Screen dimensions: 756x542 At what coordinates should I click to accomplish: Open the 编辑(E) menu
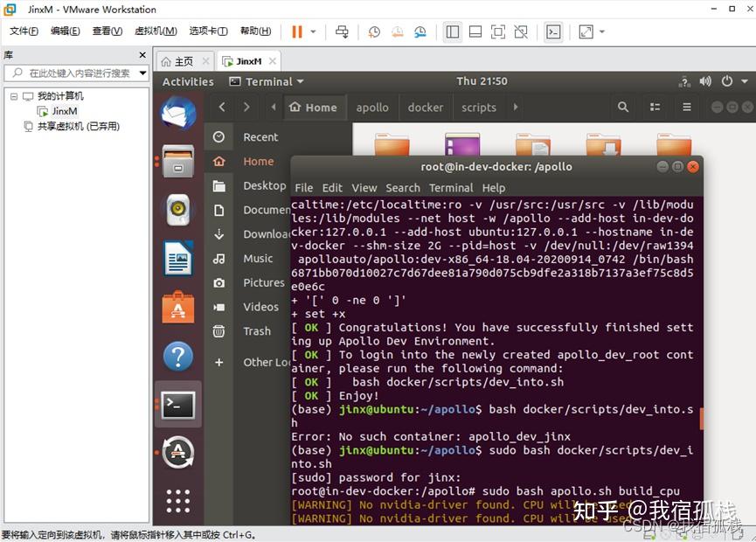66,31
